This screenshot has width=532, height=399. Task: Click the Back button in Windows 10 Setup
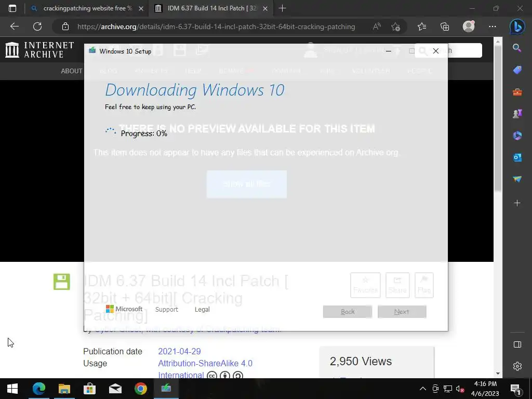pyautogui.click(x=348, y=312)
